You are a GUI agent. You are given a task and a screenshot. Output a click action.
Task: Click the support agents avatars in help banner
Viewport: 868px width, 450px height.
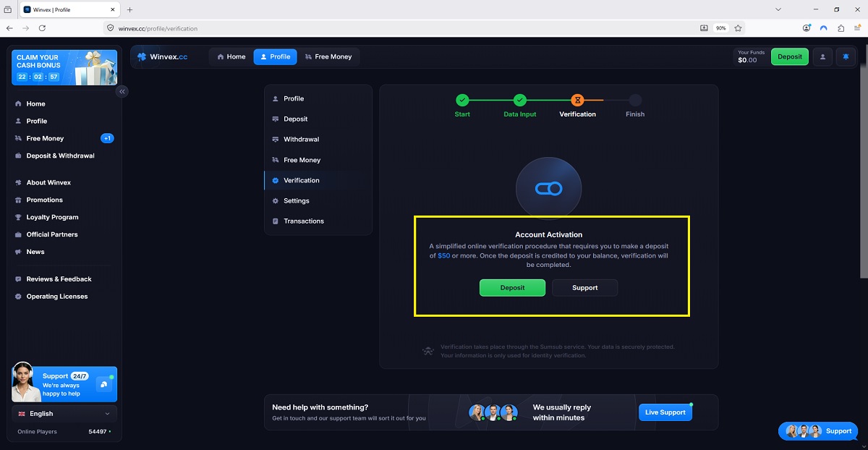click(493, 412)
